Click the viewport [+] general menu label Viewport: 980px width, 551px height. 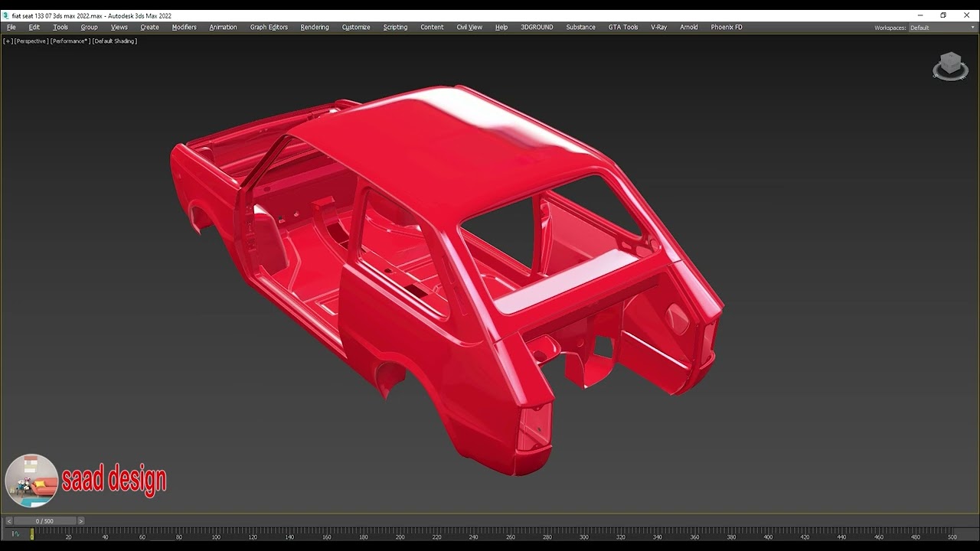click(x=8, y=41)
